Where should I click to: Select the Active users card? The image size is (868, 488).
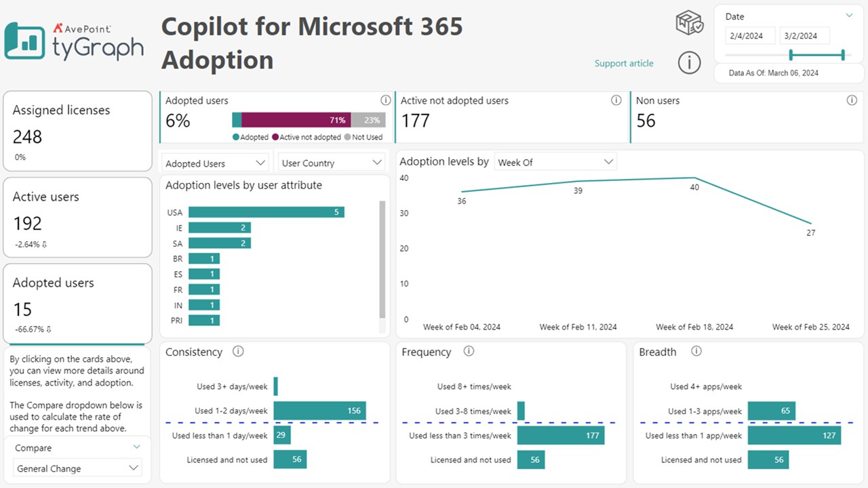[x=78, y=218]
